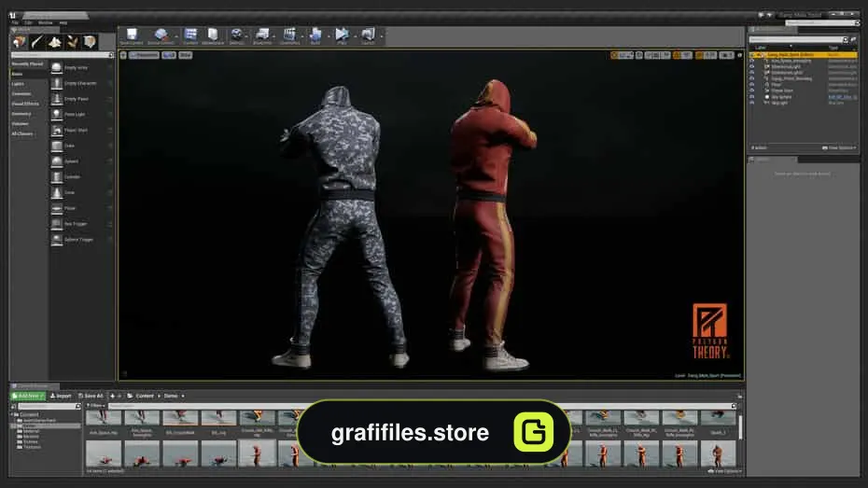Open the Perspective view dropdown
868x488 pixels.
click(144, 55)
